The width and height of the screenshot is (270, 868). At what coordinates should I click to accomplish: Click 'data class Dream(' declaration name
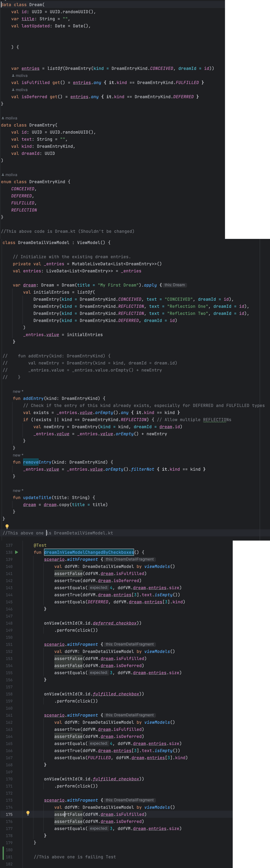[35, 4]
